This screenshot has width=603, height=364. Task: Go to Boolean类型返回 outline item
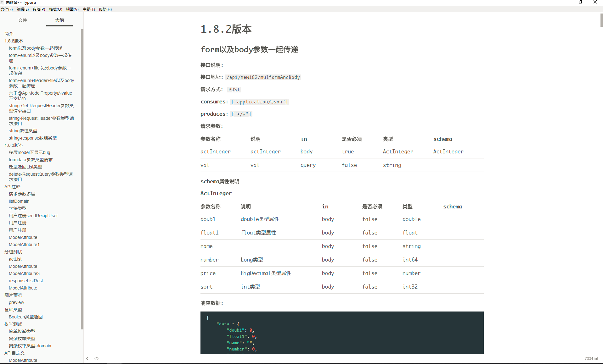point(26,317)
